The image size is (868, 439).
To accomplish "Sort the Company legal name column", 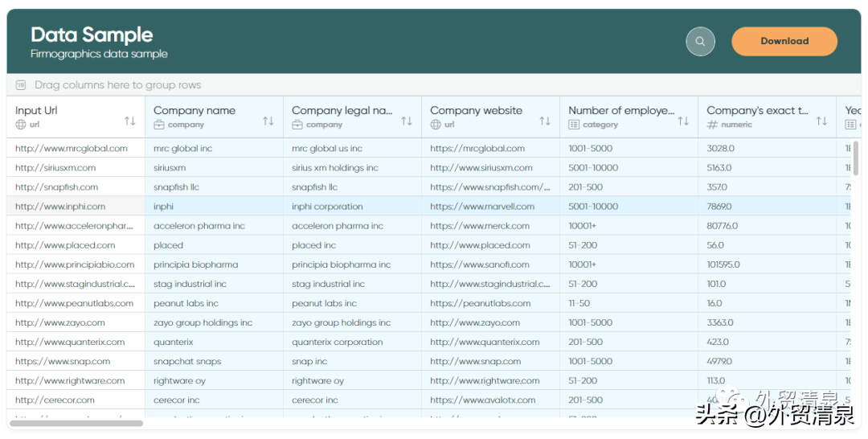I will (x=407, y=121).
